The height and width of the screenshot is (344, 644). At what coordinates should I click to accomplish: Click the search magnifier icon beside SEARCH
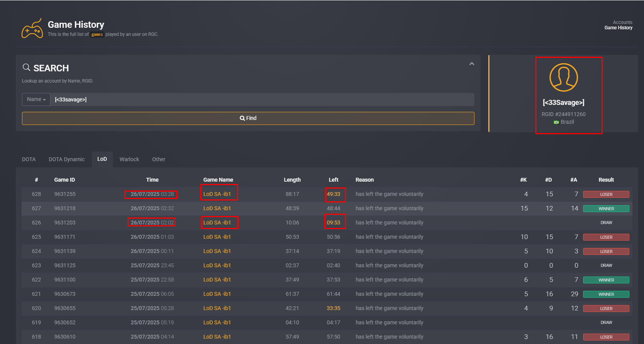coord(26,67)
